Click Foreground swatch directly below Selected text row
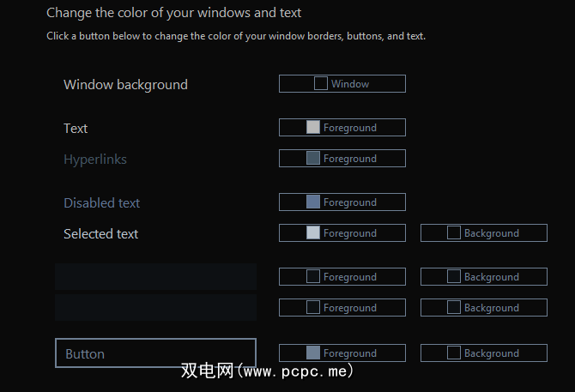The width and height of the screenshot is (575, 392). [x=342, y=277]
